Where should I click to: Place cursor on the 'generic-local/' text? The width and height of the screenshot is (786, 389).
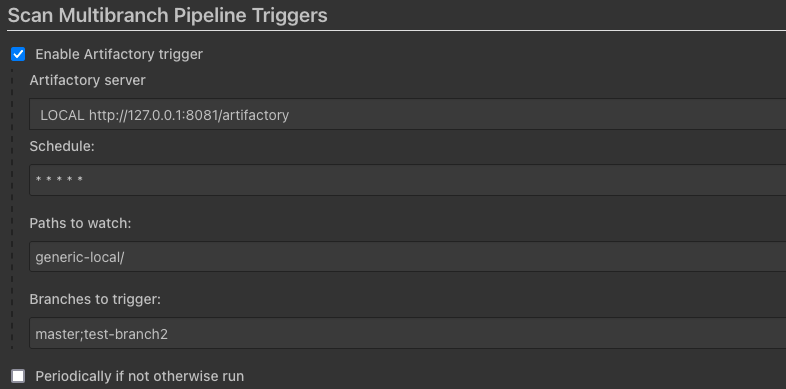point(80,258)
